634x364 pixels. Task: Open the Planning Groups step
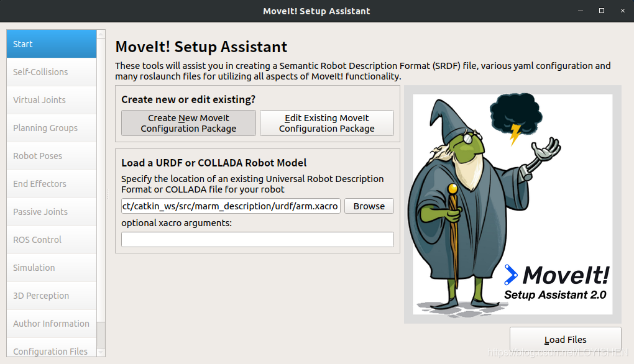click(x=52, y=128)
